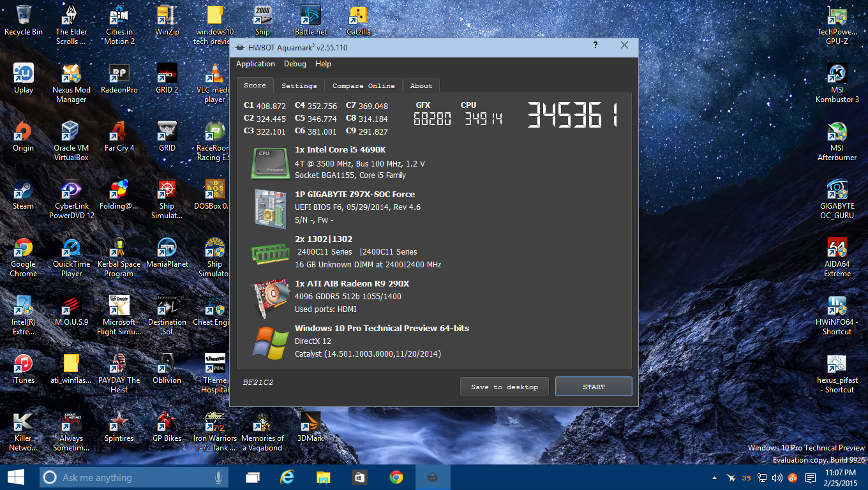Viewport: 868px width, 490px height.
Task: Launch GRID 2 desktop shortcut
Action: coord(167,78)
